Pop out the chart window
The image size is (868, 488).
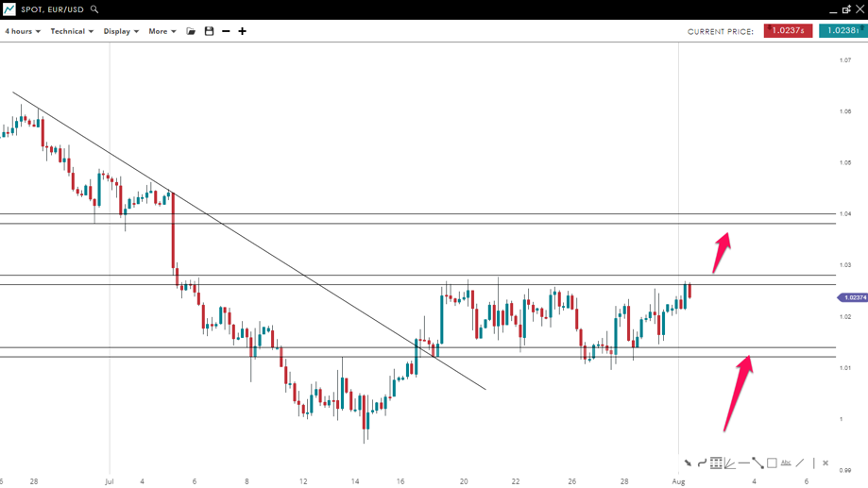tap(845, 9)
